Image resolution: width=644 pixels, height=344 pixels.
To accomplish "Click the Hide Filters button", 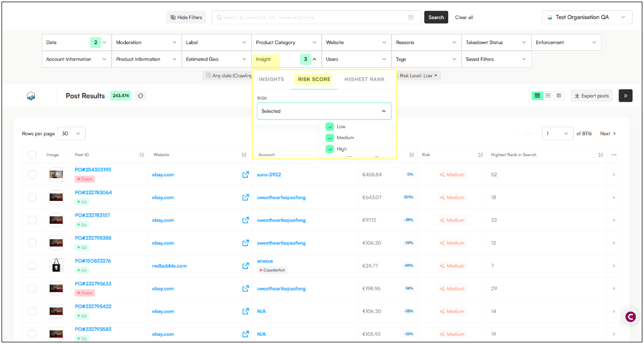I will tap(186, 17).
